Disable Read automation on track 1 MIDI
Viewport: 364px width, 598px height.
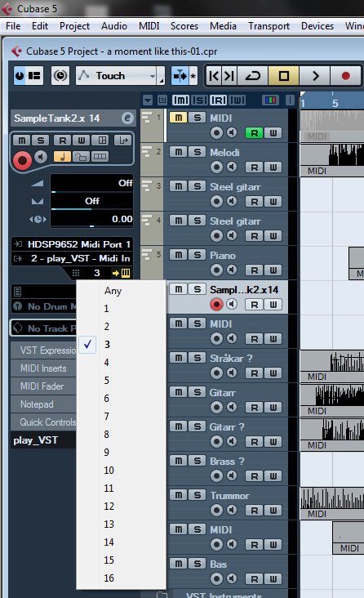point(254,132)
